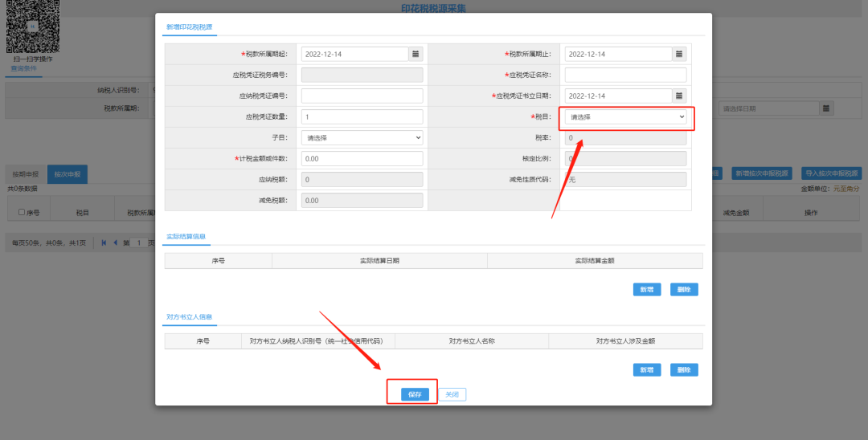This screenshot has height=440, width=868.
Task: Click the 应税凭证数量 input field
Action: coord(362,116)
